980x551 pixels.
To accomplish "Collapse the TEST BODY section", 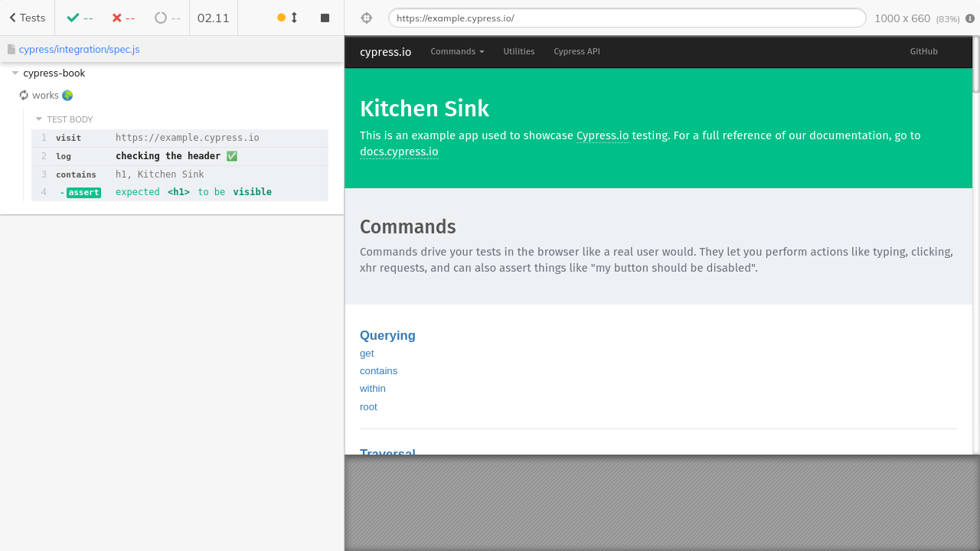I will (64, 119).
